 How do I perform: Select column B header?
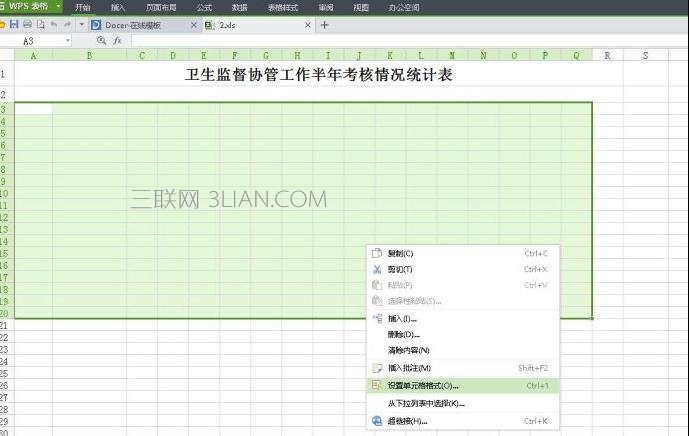(x=89, y=55)
